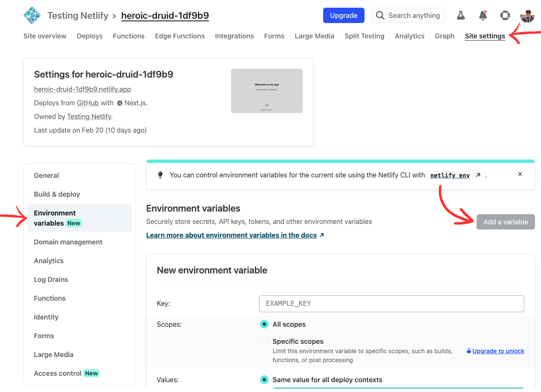Click the site preview thumbnail

click(267, 91)
